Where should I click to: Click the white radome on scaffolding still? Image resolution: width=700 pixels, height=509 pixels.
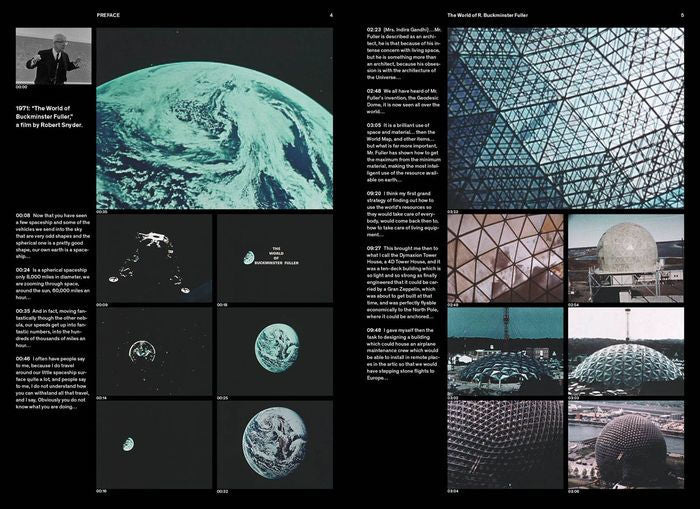(626, 259)
